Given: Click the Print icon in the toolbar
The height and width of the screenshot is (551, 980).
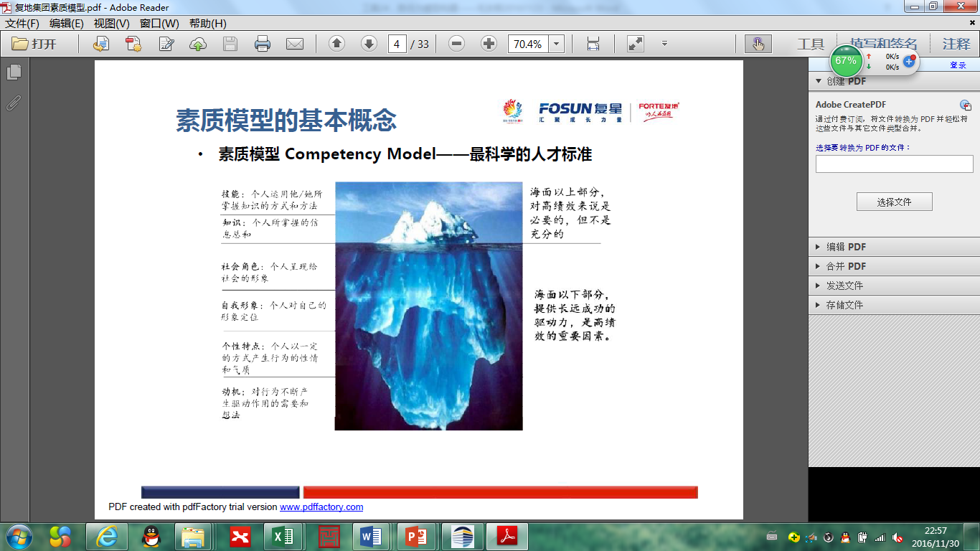Looking at the screenshot, I should tap(263, 44).
